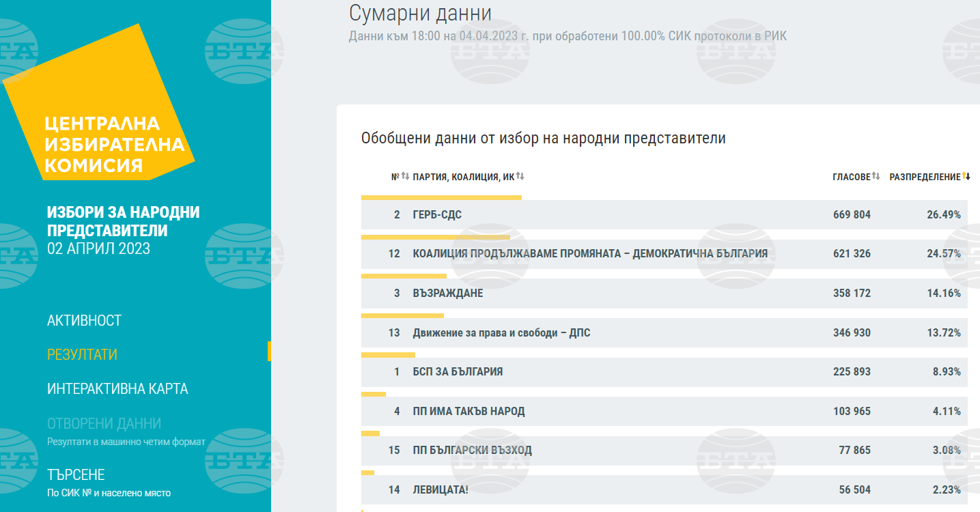Click the БСП за България row
980x512 pixels.
click(458, 371)
